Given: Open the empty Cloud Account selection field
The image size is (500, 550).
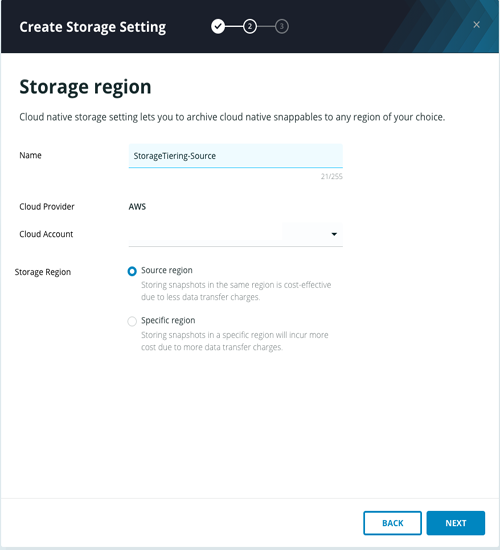Looking at the screenshot, I should [x=235, y=234].
